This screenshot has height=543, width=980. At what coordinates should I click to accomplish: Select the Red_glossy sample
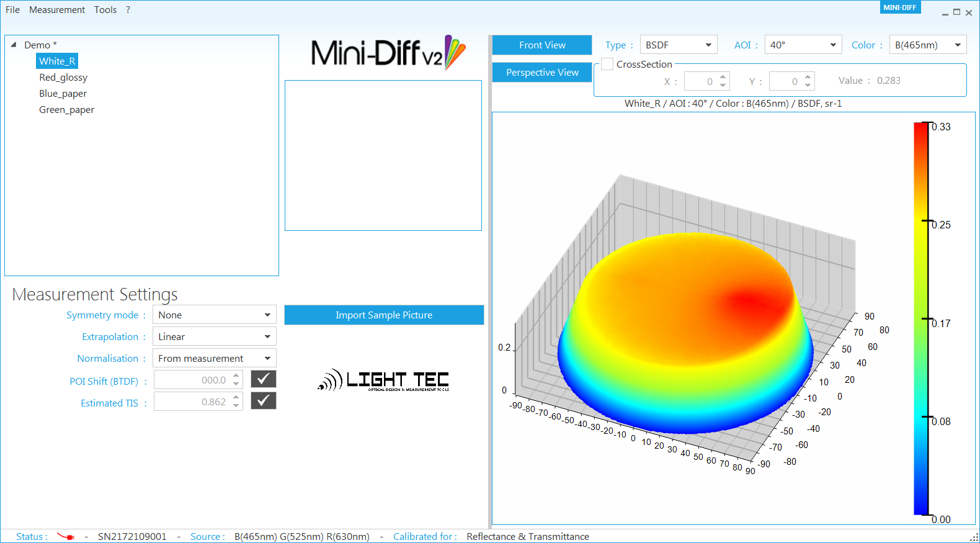[x=63, y=77]
